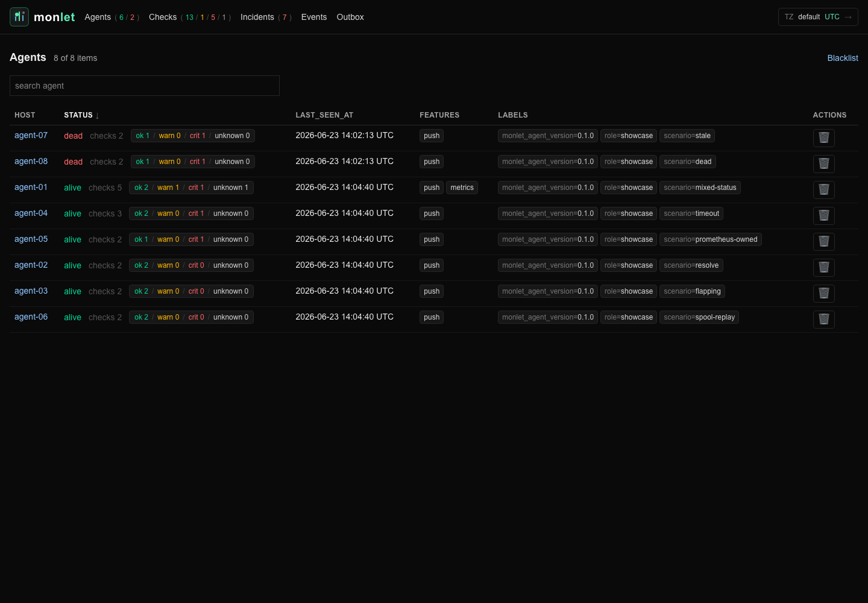This screenshot has height=603, width=868.
Task: Click the scenario=timeout label
Action: point(691,213)
